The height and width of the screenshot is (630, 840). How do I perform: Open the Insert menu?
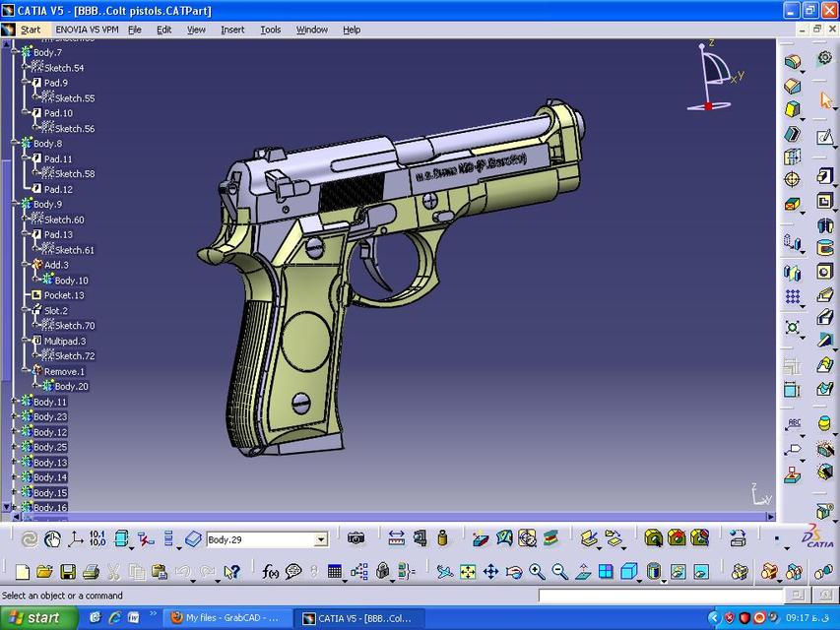click(232, 30)
